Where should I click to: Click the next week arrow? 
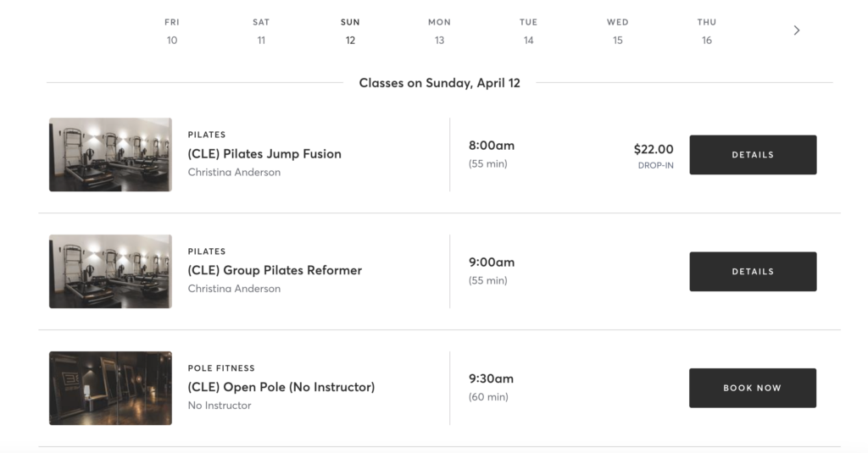pos(796,30)
